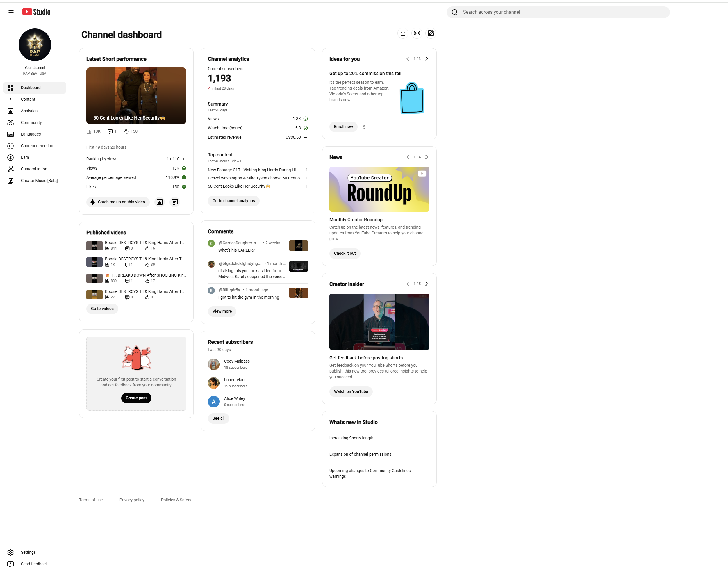
Task: Open the hamburger navigation menu
Action: tap(11, 12)
